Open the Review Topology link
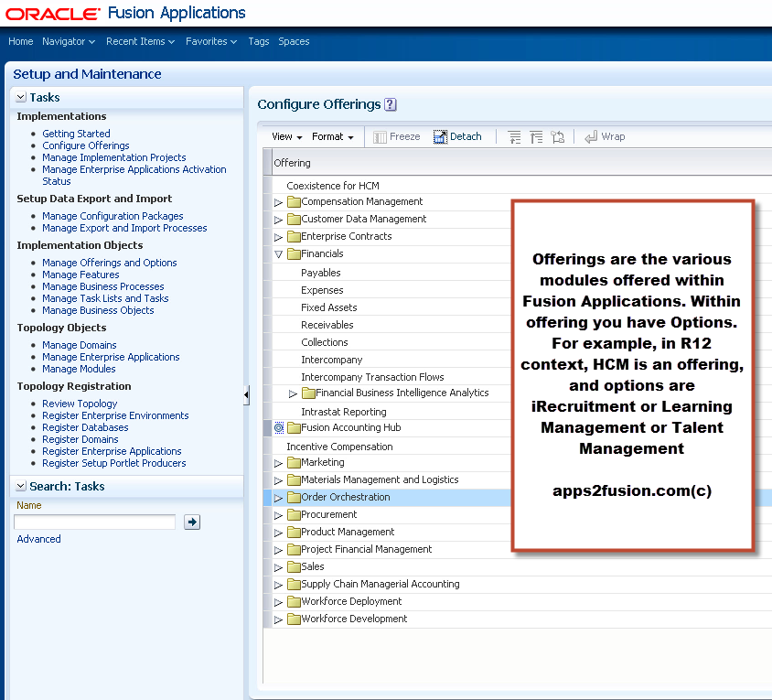 80,404
